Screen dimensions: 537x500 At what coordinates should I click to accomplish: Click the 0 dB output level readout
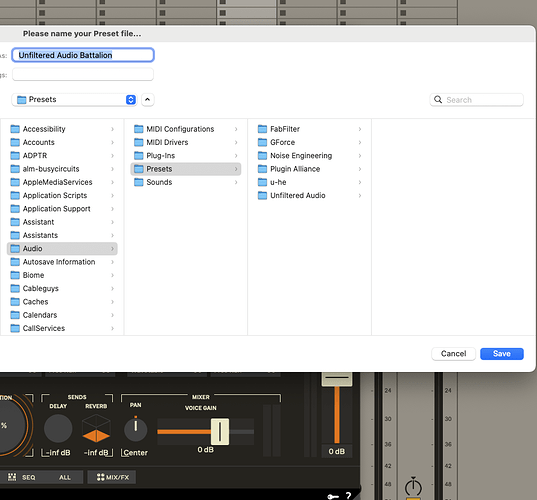click(337, 451)
